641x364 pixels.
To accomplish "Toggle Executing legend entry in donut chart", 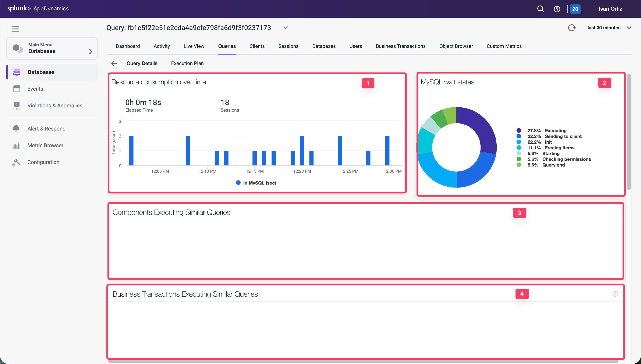I will (555, 131).
